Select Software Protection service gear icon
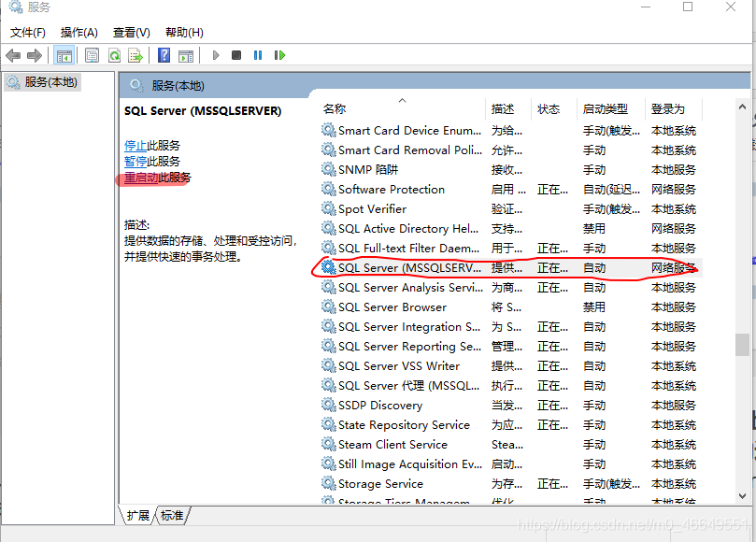 328,189
